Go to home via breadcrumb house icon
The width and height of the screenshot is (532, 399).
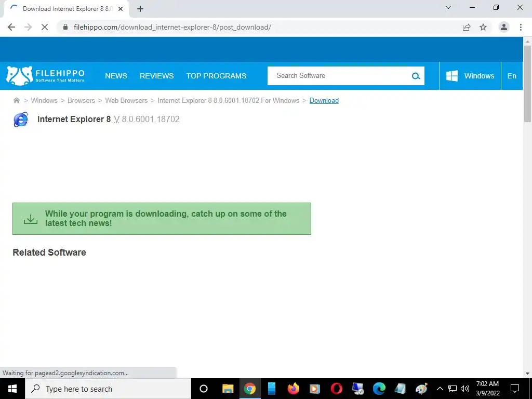tap(16, 100)
